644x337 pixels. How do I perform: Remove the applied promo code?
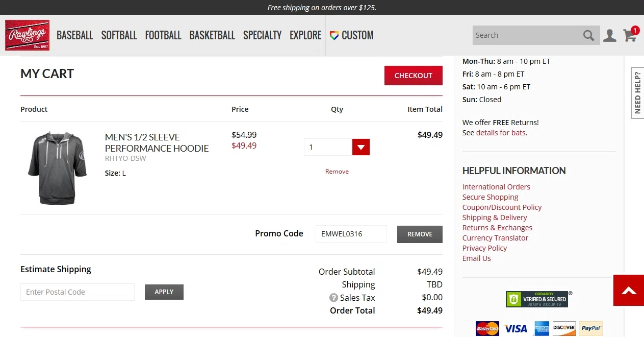tap(419, 234)
